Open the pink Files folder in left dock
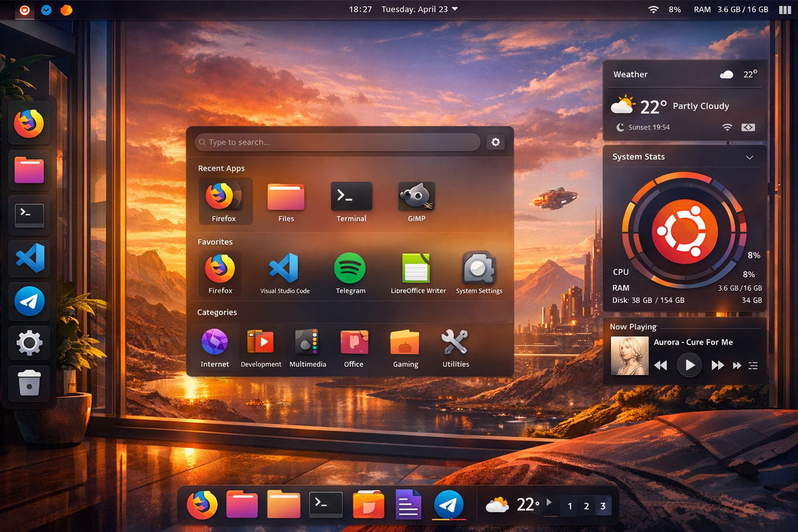 click(29, 170)
